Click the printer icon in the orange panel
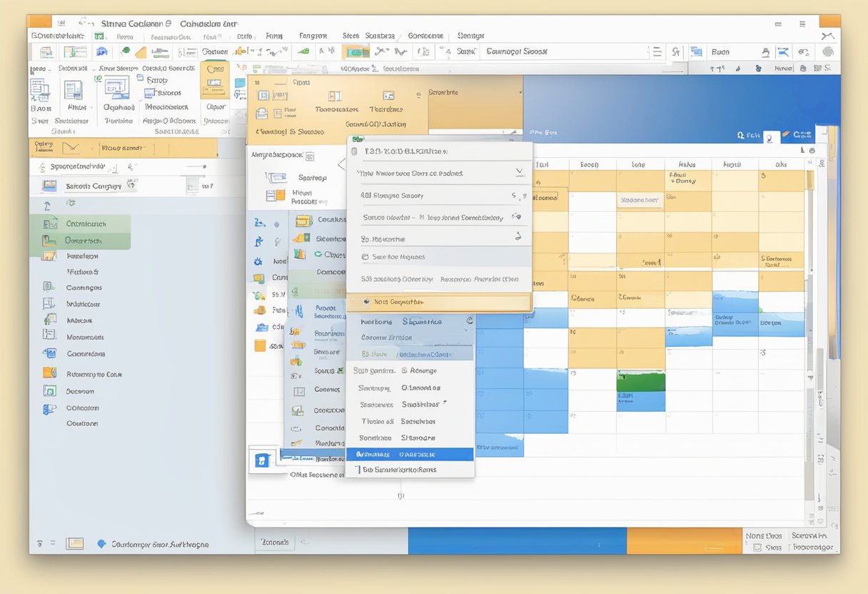Image resolution: width=868 pixels, height=594 pixels. (x=262, y=113)
